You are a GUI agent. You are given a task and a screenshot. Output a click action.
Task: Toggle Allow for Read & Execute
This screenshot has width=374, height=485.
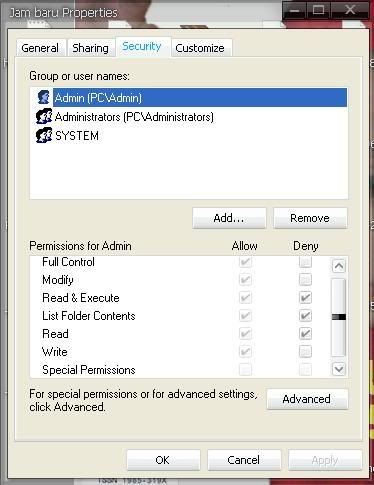(x=245, y=298)
